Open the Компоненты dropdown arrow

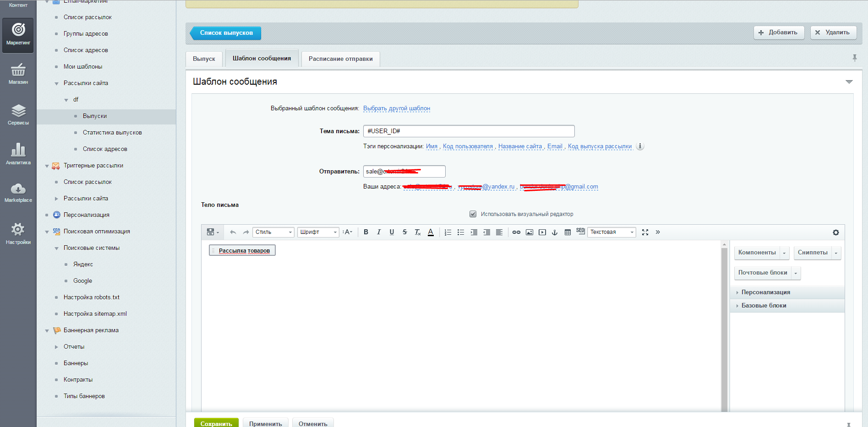point(784,253)
